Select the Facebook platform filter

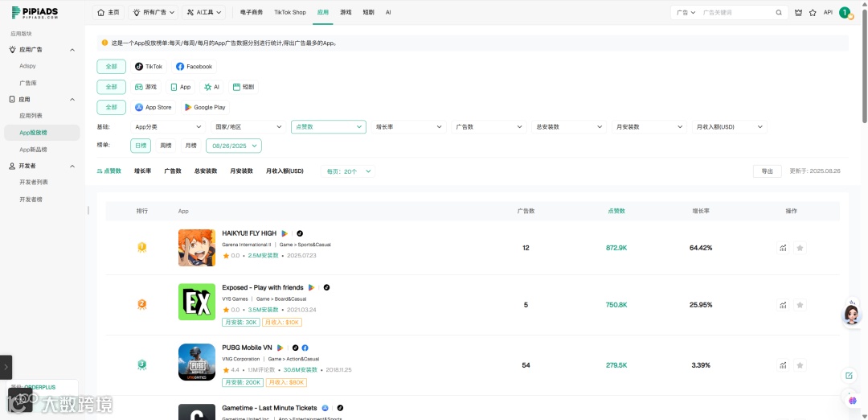point(194,67)
